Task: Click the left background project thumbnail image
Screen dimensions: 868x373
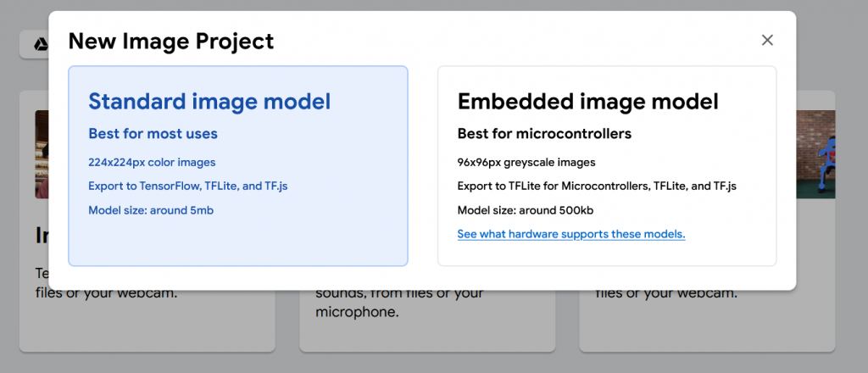Action: coord(41,153)
